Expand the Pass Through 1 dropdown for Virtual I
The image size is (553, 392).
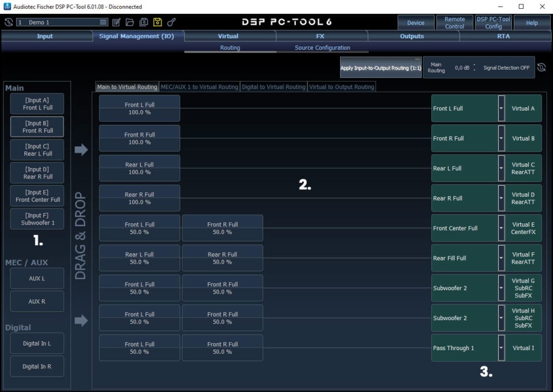[x=501, y=348]
